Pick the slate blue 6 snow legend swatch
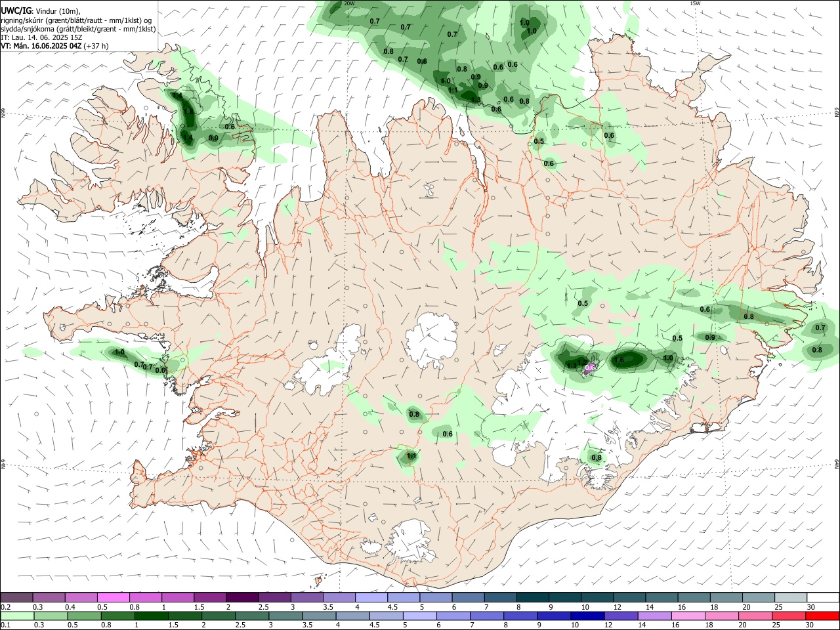The height and width of the screenshot is (630, 840). pyautogui.click(x=468, y=597)
